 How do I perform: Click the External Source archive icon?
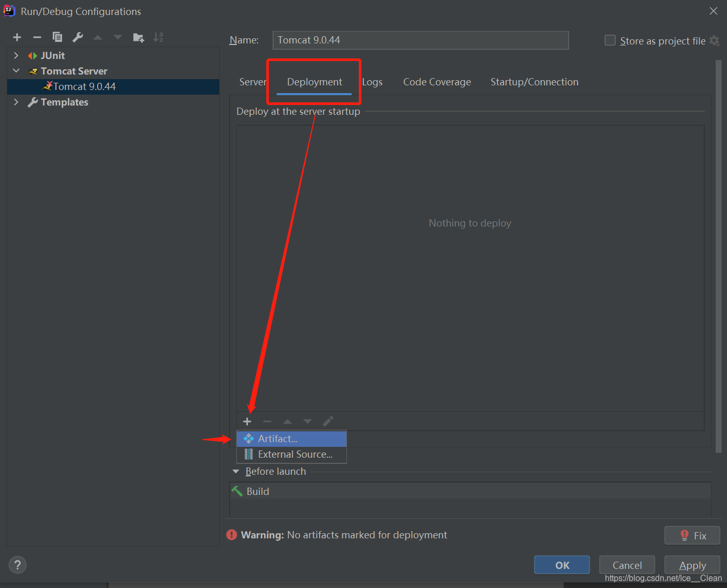click(249, 454)
